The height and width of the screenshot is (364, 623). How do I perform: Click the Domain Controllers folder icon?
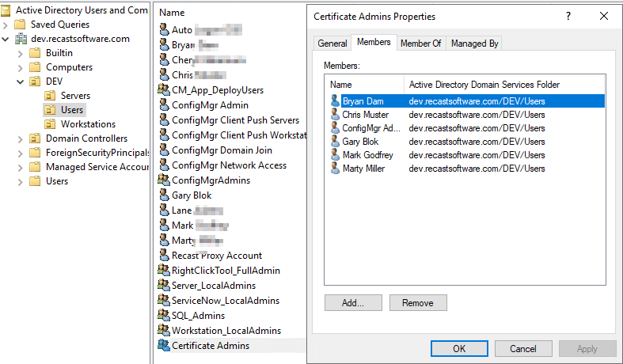point(35,138)
